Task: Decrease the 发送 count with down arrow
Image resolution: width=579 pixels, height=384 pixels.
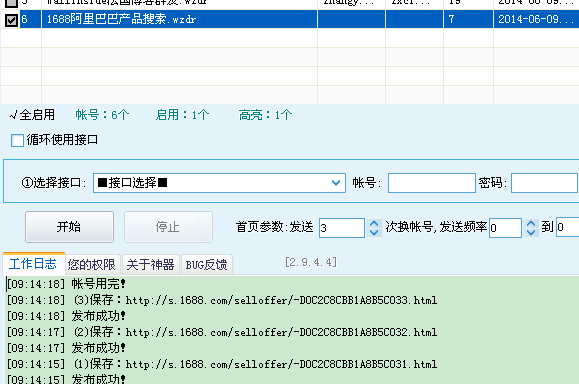Action: pyautogui.click(x=374, y=232)
